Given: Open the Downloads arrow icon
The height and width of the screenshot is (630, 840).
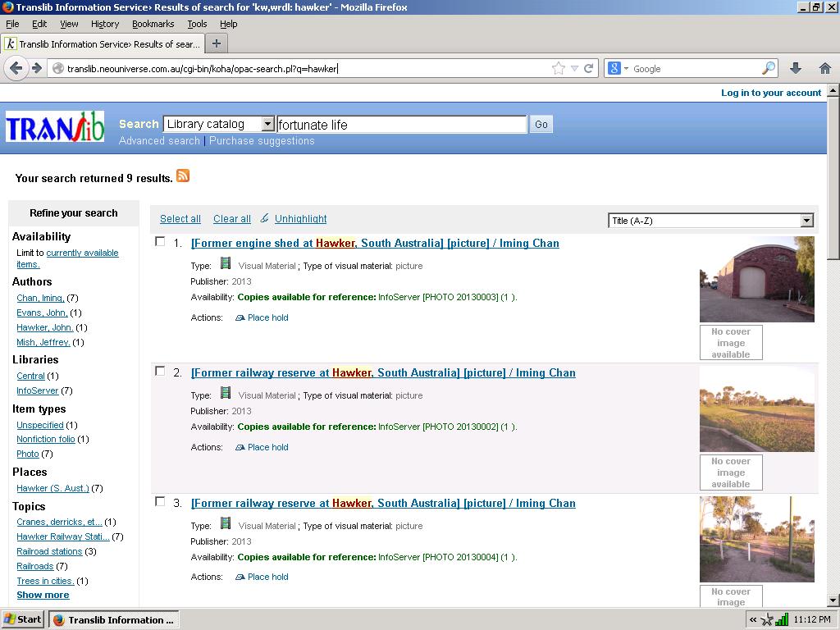Looking at the screenshot, I should pyautogui.click(x=795, y=69).
